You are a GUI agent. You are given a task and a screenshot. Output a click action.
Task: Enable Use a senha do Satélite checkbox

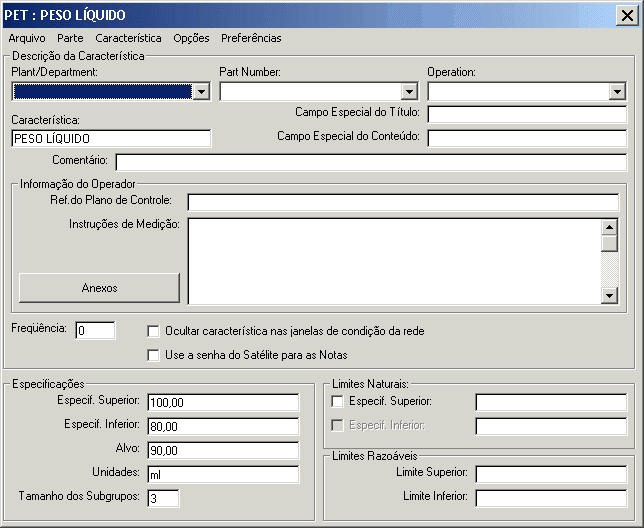[153, 355]
